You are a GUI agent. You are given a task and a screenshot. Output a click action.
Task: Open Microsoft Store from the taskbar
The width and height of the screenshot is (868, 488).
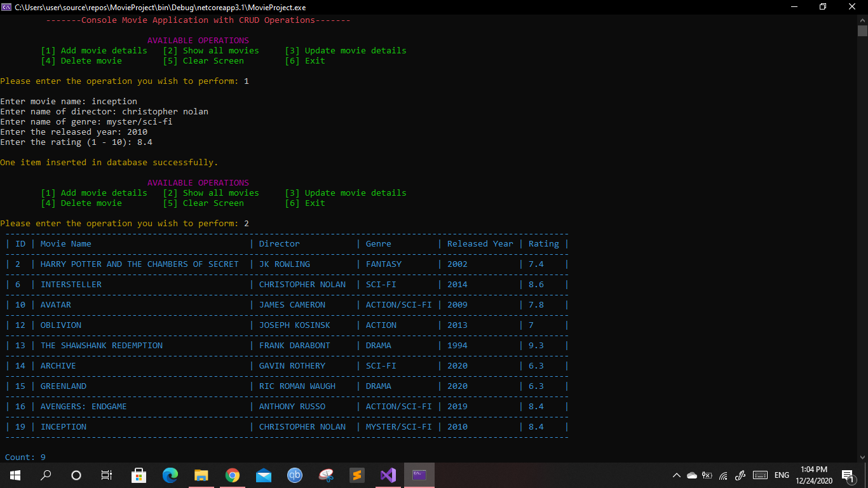coord(139,475)
